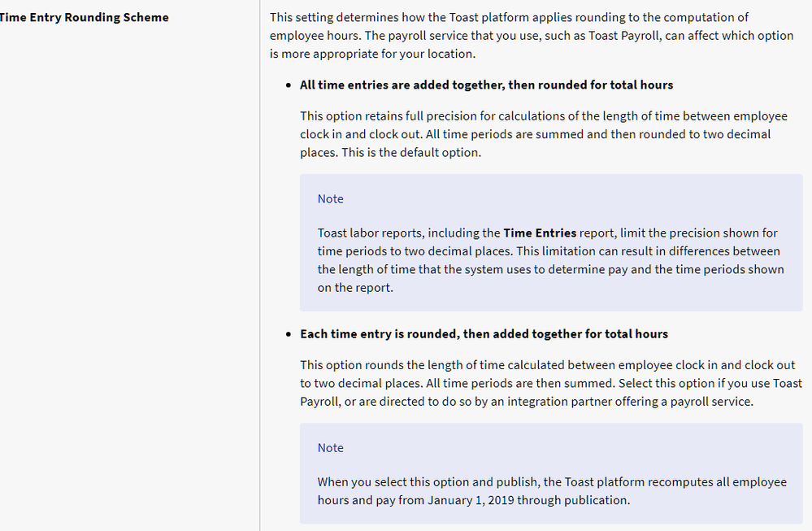Viewport: 812px width, 531px height.
Task: Click the Time Entry Rounding Scheme heading
Action: click(x=83, y=16)
